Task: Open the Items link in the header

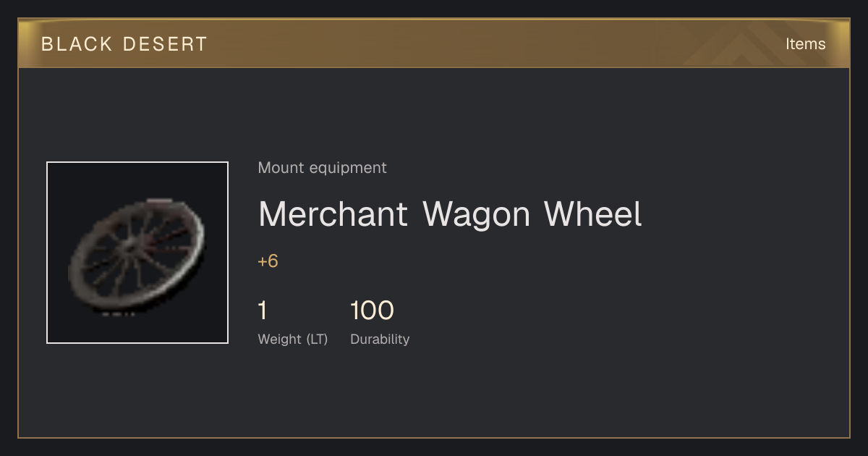Action: [805, 44]
